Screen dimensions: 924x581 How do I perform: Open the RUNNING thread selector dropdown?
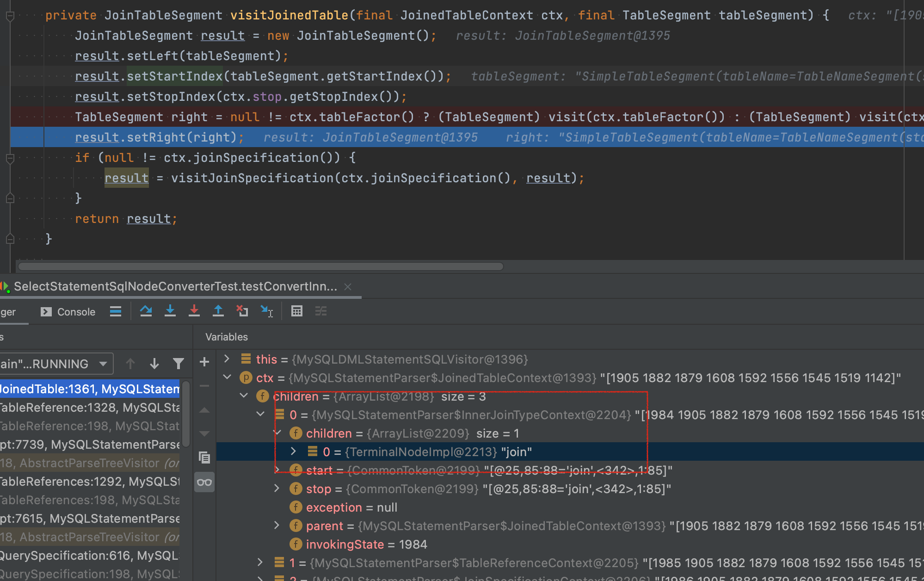pos(104,364)
